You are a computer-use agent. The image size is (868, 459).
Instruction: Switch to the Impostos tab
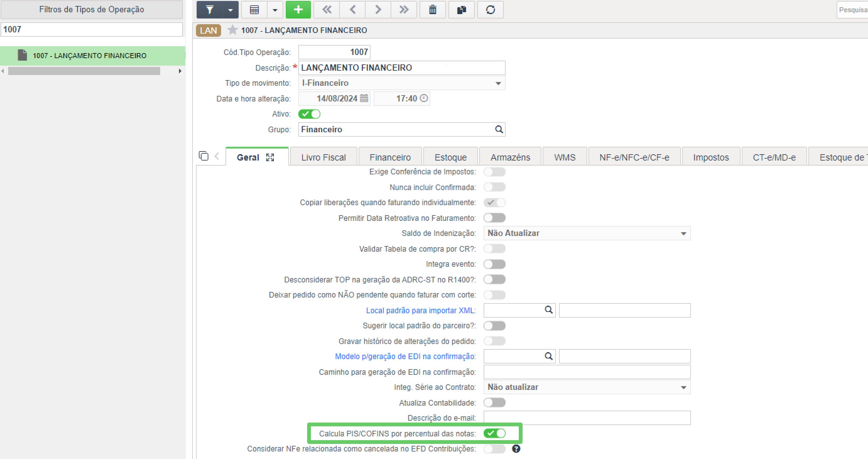tap(711, 157)
